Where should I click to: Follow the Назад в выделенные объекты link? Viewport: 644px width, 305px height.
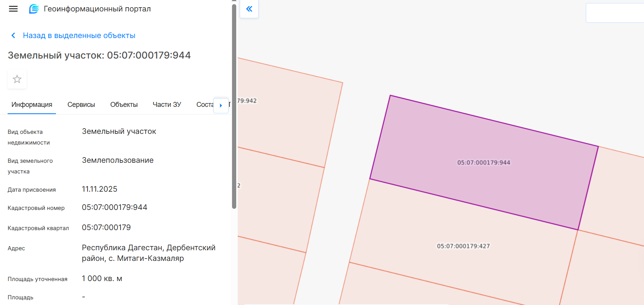[79, 35]
